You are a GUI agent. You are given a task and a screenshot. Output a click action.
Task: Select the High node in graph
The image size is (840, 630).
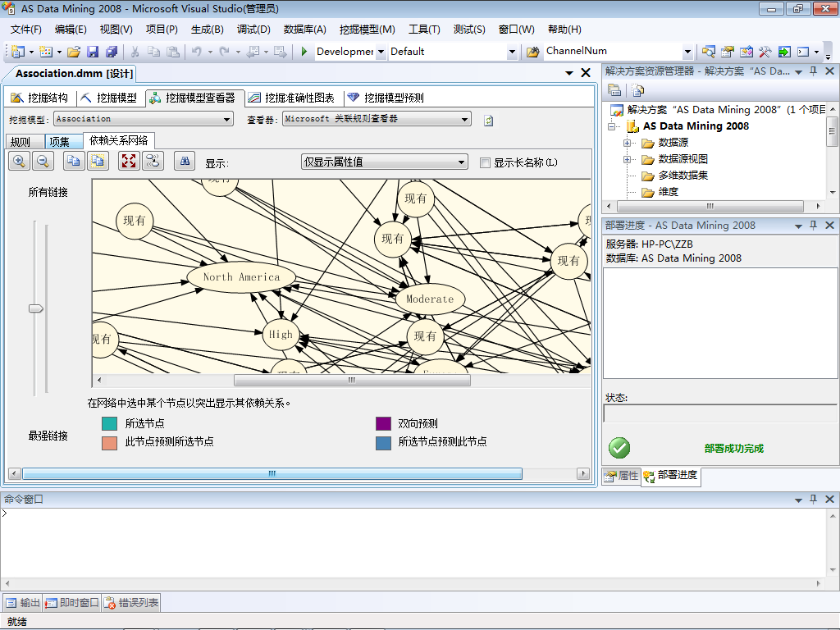pos(281,335)
